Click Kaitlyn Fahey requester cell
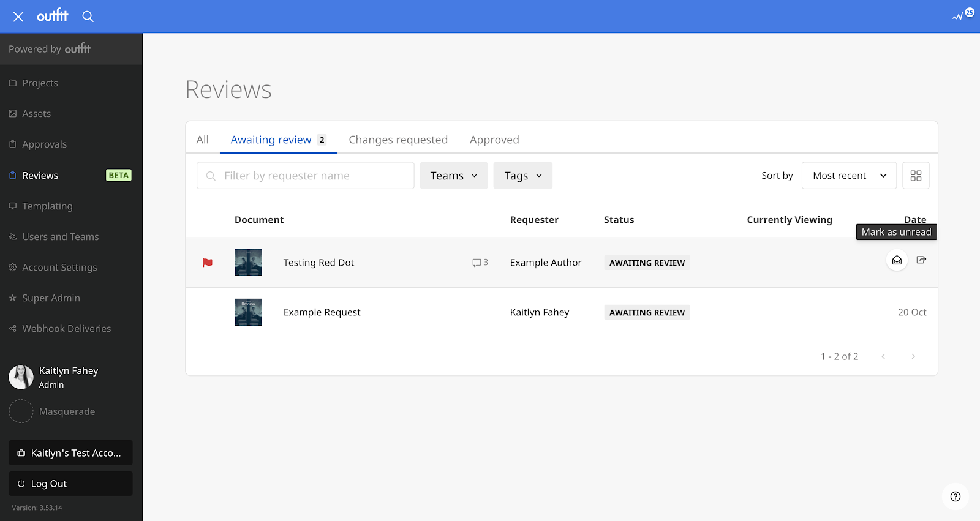The image size is (980, 521). tap(540, 312)
